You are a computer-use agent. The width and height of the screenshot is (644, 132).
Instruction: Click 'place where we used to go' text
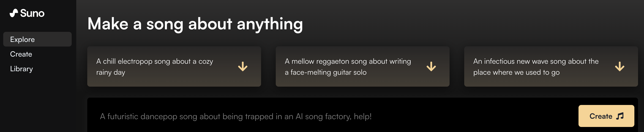tap(516, 72)
